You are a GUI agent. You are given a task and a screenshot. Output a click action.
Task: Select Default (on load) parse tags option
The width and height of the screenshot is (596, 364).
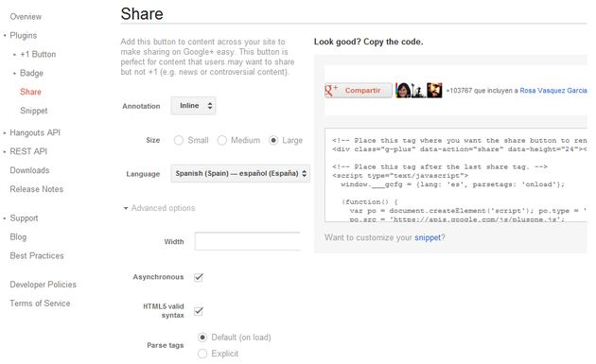[202, 338]
